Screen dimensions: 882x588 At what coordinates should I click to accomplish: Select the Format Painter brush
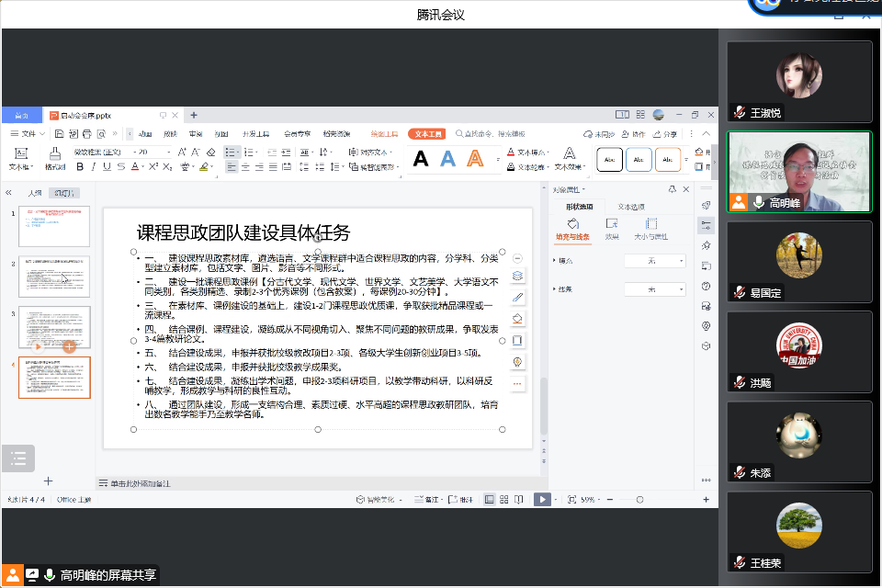tap(54, 158)
